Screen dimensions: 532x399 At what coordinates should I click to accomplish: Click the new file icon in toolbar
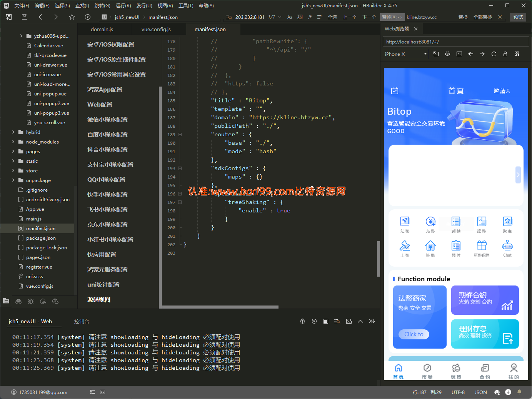click(x=9, y=17)
